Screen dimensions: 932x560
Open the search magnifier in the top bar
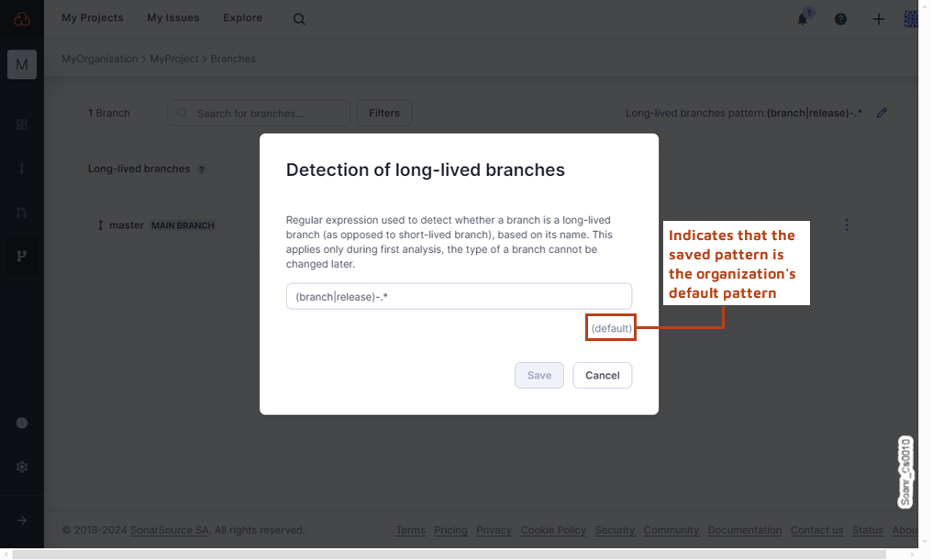299,18
